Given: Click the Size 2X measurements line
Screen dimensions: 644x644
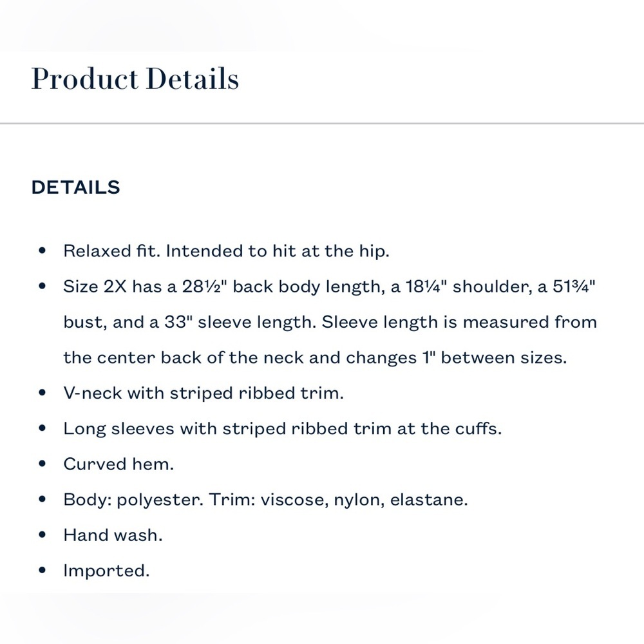Looking at the screenshot, I should coord(329,287).
